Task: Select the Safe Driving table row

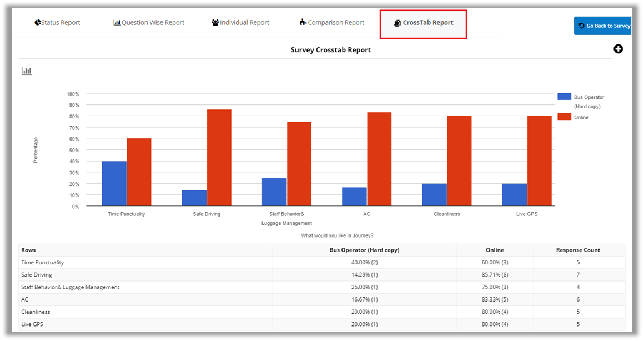Action: 37,275
